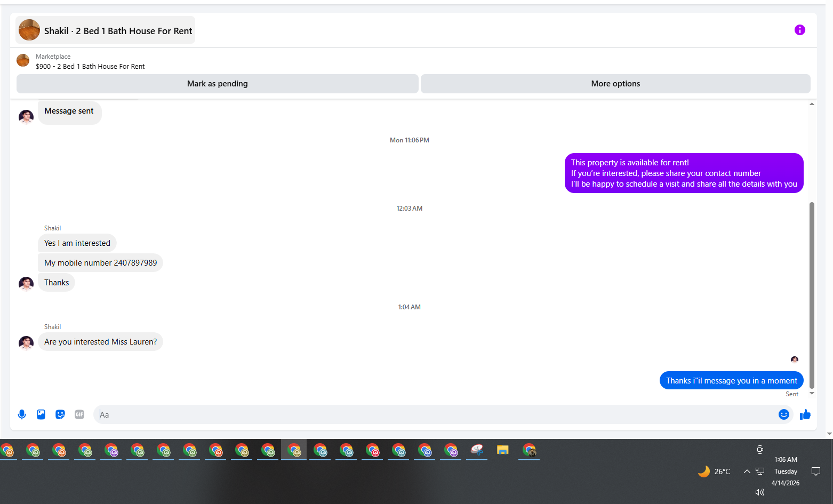The height and width of the screenshot is (504, 833).
Task: Open the taskbar clock and calendar
Action: pyautogui.click(x=786, y=471)
